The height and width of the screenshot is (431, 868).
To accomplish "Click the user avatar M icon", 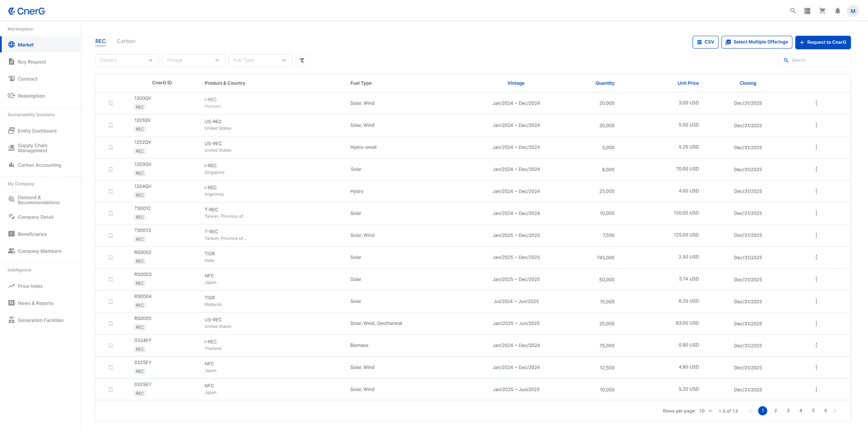I will coord(853,11).
